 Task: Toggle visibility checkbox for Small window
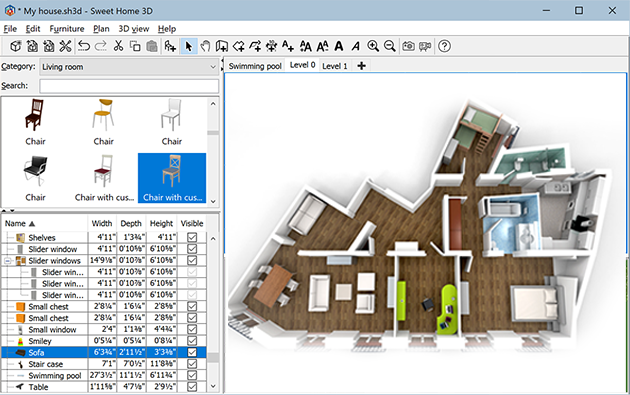192,329
